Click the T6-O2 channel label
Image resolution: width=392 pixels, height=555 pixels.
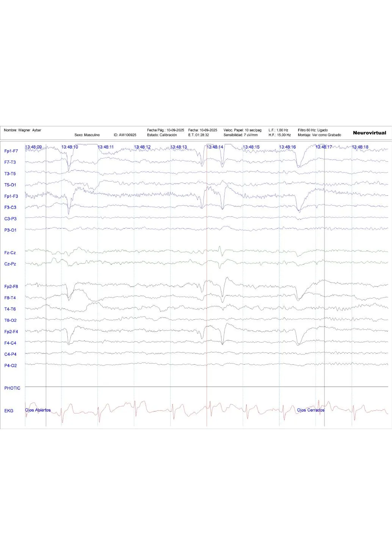(x=10, y=321)
